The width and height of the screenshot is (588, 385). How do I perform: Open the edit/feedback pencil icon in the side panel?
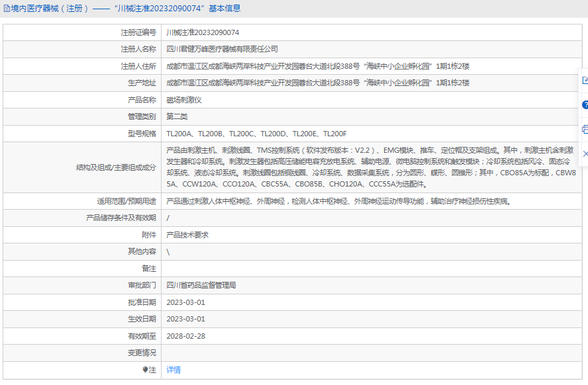click(585, 80)
